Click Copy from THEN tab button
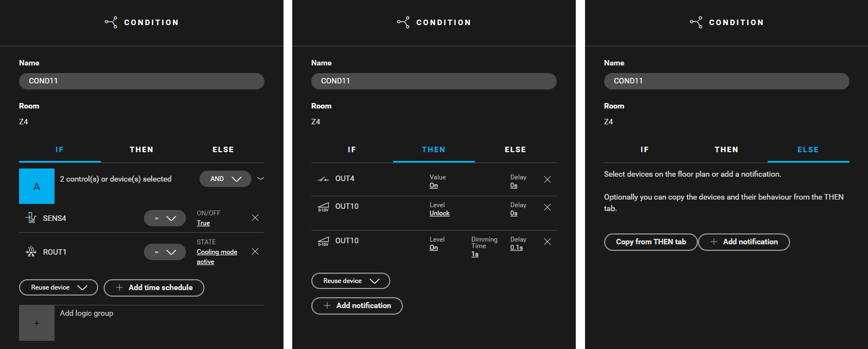 pyautogui.click(x=650, y=242)
